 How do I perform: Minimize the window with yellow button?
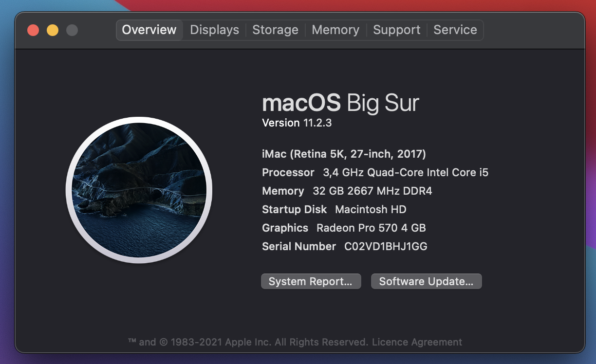(x=53, y=30)
